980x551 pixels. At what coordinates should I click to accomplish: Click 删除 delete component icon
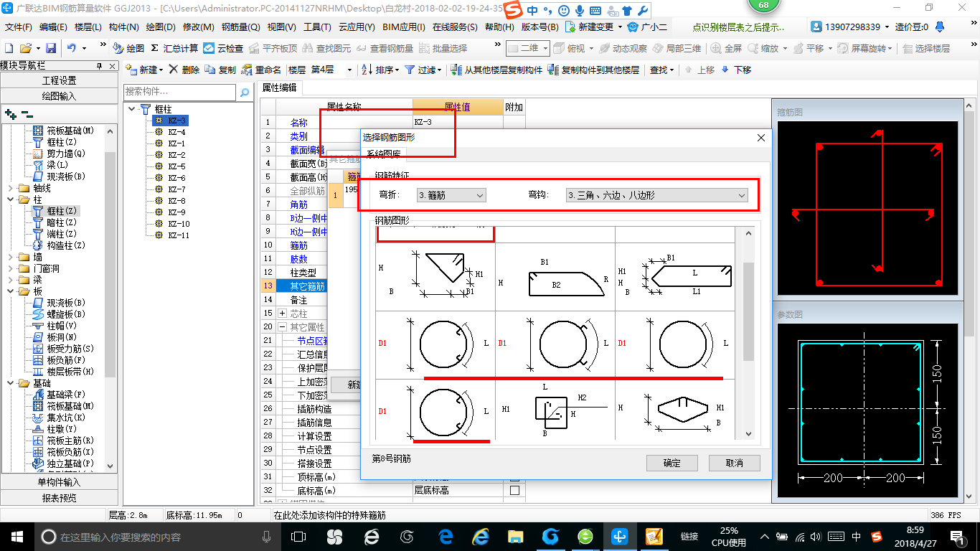(184, 70)
